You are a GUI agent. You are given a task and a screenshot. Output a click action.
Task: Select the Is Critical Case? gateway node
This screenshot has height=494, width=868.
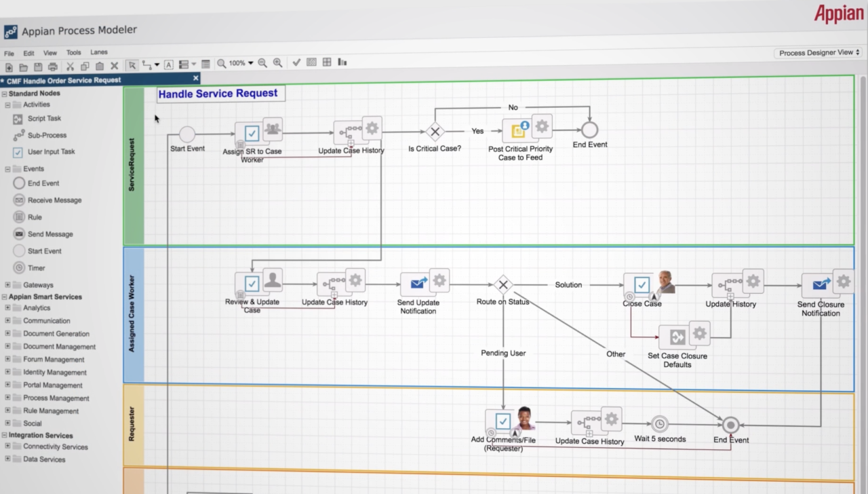(435, 132)
